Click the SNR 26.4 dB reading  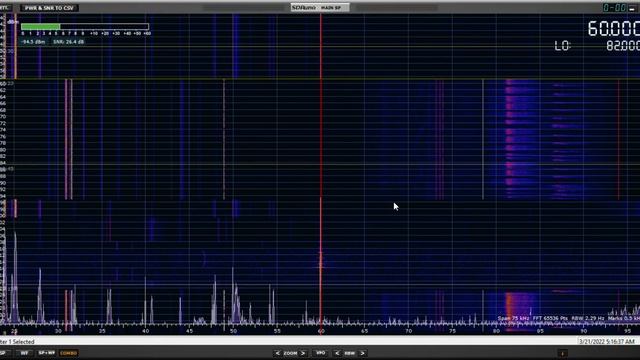[x=69, y=42]
